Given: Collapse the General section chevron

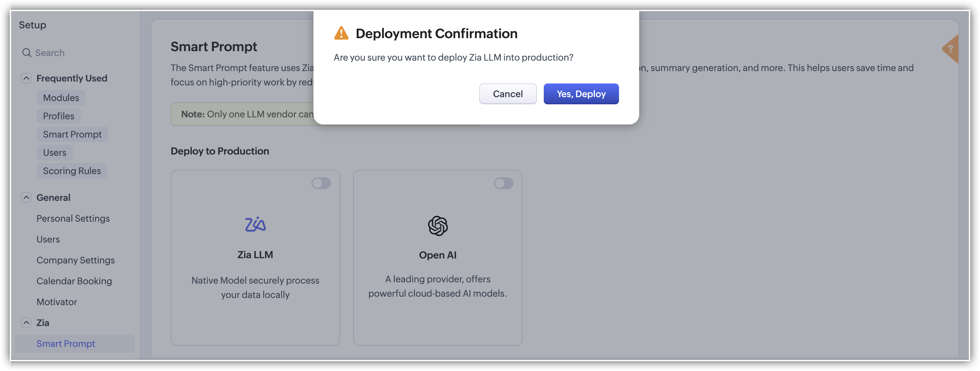Looking at the screenshot, I should pyautogui.click(x=26, y=198).
